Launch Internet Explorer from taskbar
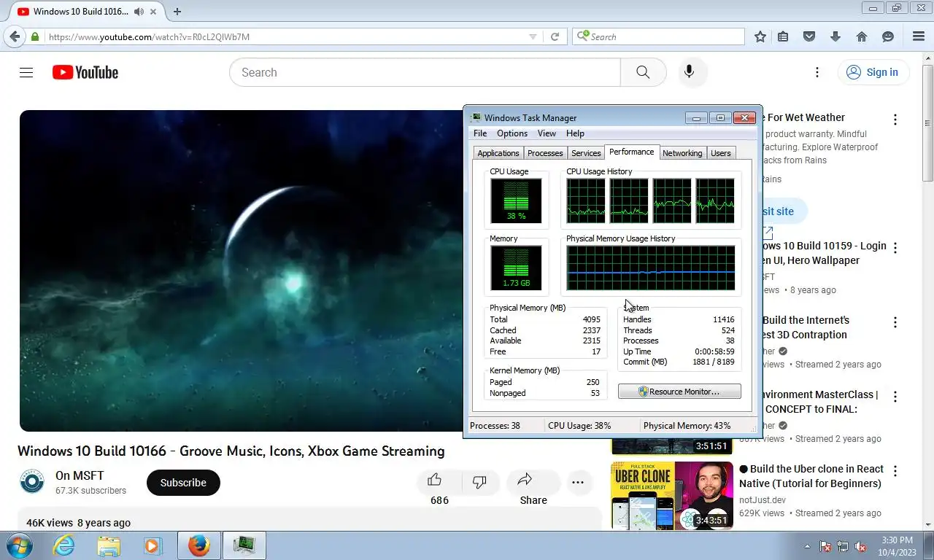Image resolution: width=934 pixels, height=560 pixels. [63, 545]
